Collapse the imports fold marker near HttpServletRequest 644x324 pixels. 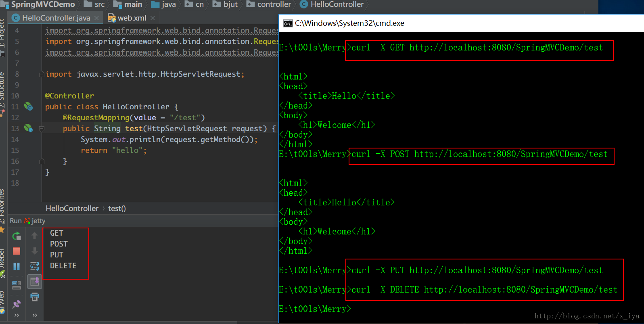click(x=42, y=74)
